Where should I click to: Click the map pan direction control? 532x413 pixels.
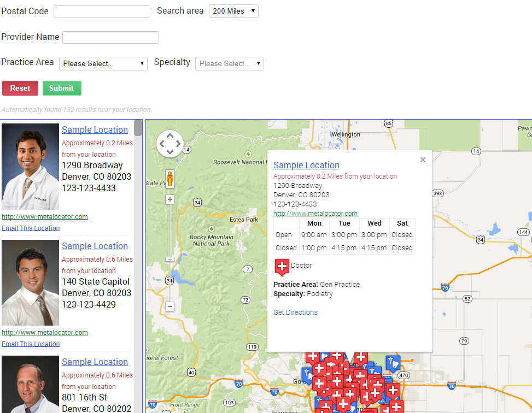click(x=170, y=144)
